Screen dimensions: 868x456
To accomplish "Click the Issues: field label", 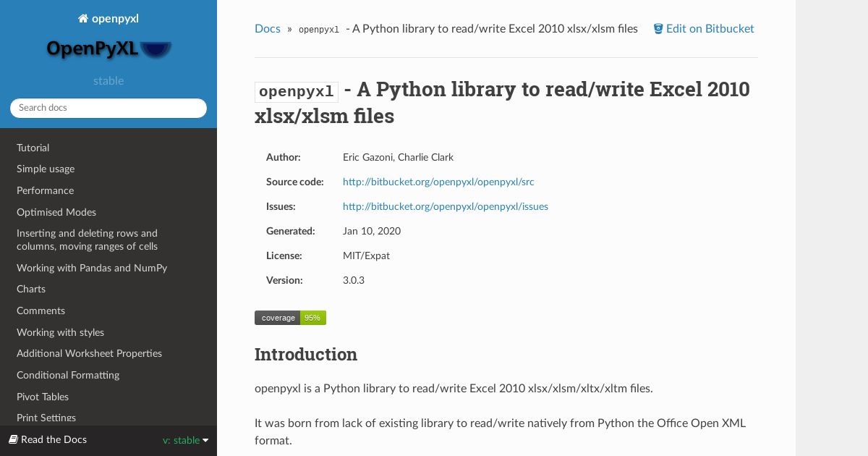I will [281, 206].
